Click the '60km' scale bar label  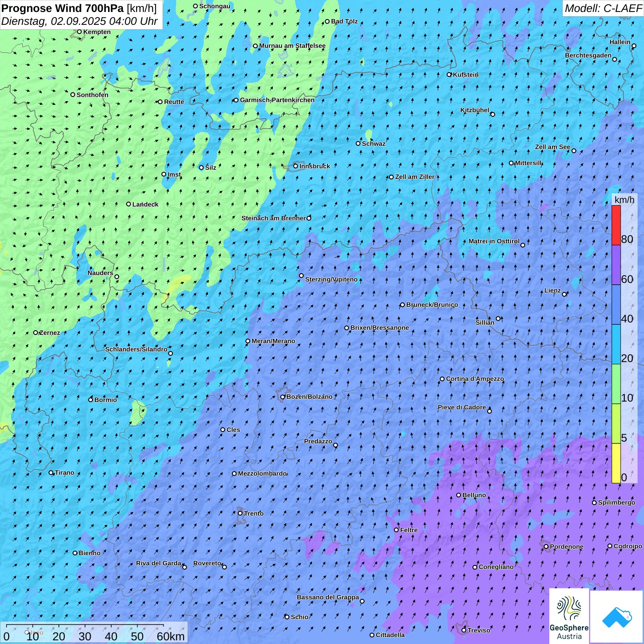[x=171, y=636]
